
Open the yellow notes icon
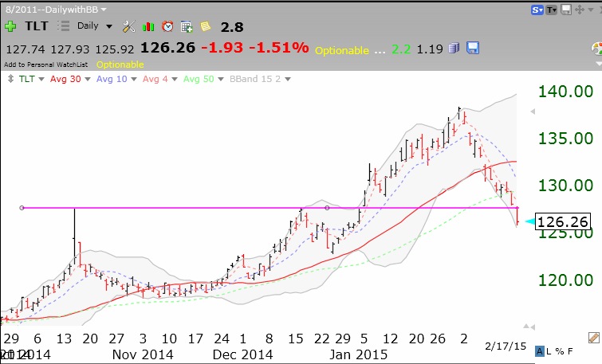205,25
